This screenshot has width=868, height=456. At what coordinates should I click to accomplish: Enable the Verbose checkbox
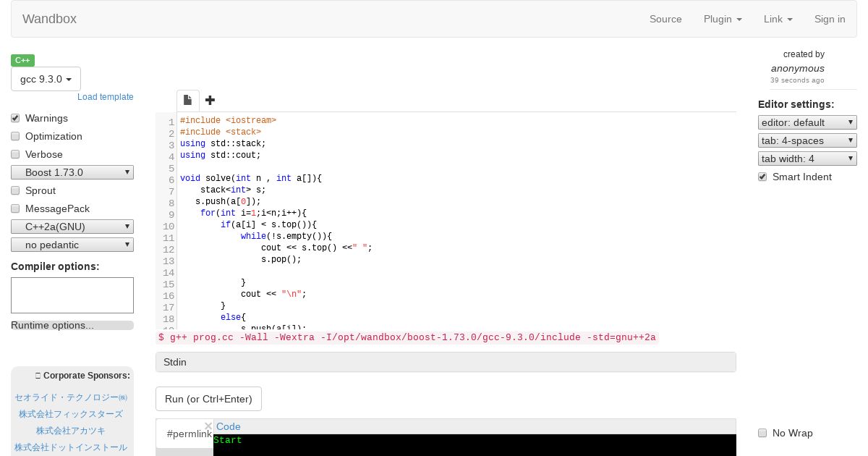coord(15,154)
